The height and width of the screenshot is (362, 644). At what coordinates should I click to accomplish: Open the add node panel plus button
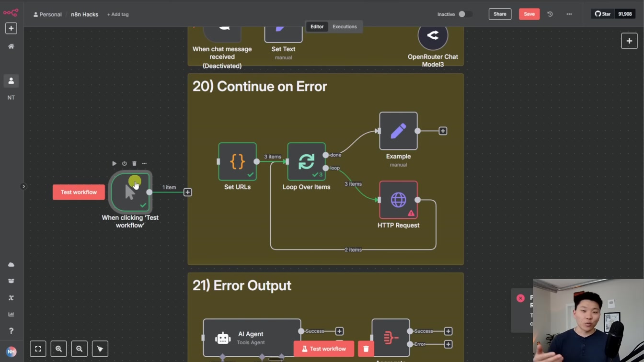point(629,41)
